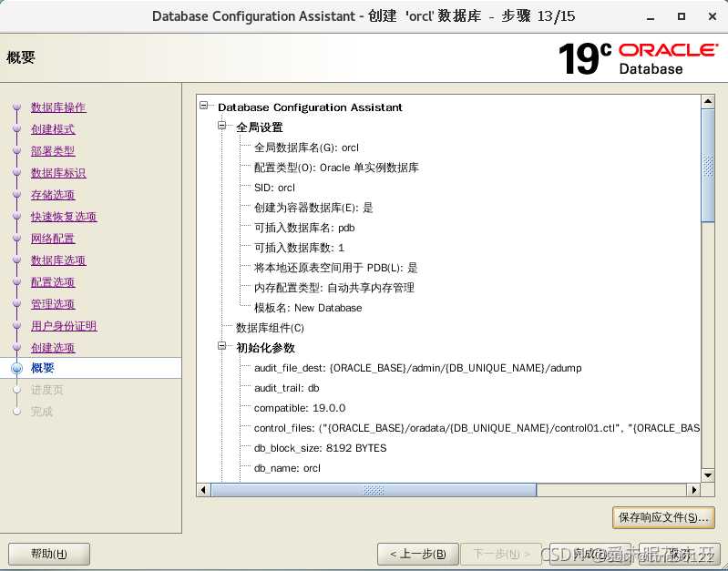
Task: Open the 用户身份证明 step
Action: [64, 326]
